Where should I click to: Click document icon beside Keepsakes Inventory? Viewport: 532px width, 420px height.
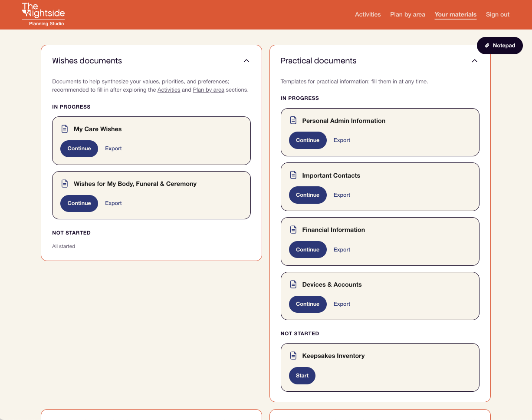[293, 356]
